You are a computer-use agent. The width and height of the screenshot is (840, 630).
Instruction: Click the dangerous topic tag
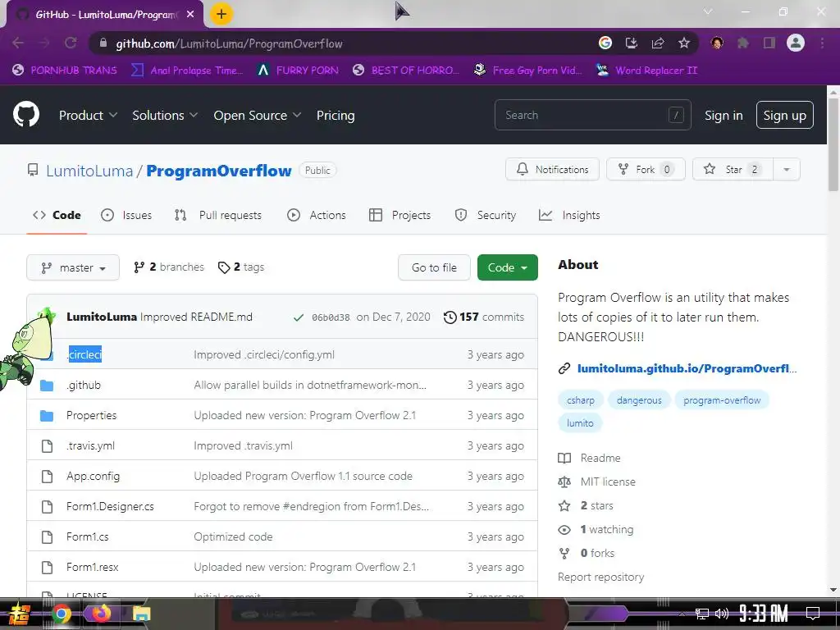pyautogui.click(x=638, y=400)
